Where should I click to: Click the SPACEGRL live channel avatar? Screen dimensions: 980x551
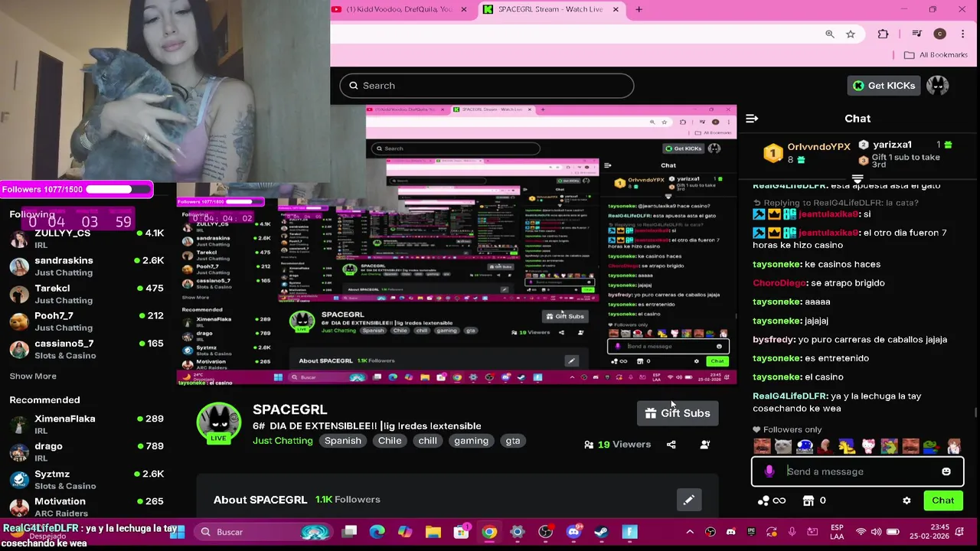tap(218, 422)
